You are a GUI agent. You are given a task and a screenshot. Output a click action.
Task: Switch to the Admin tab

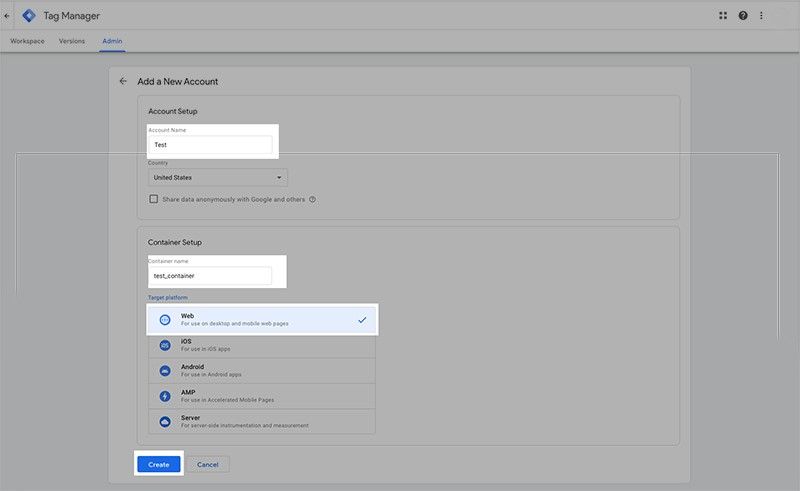tap(112, 41)
